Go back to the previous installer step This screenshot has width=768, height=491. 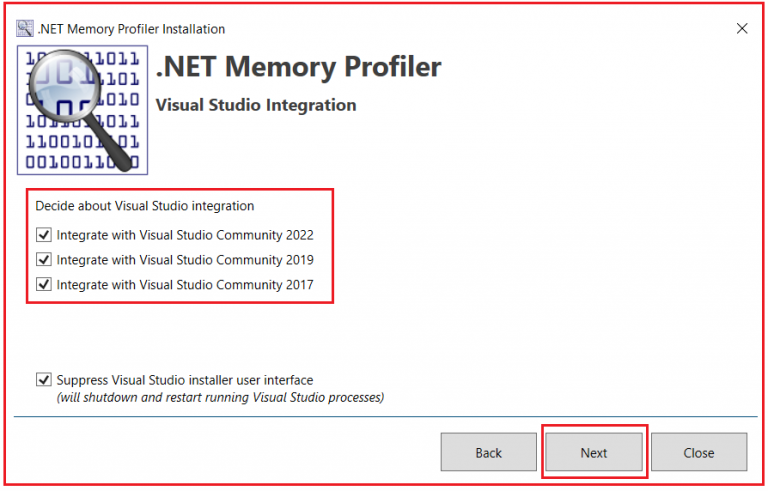[488, 452]
